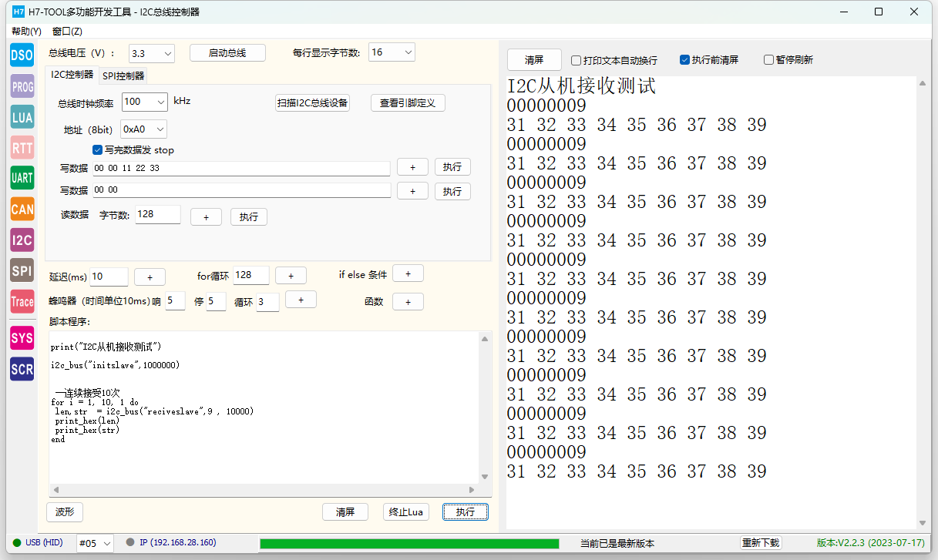Image resolution: width=938 pixels, height=560 pixels.
Task: Open the DSO oscilloscope module
Action: pos(22,55)
